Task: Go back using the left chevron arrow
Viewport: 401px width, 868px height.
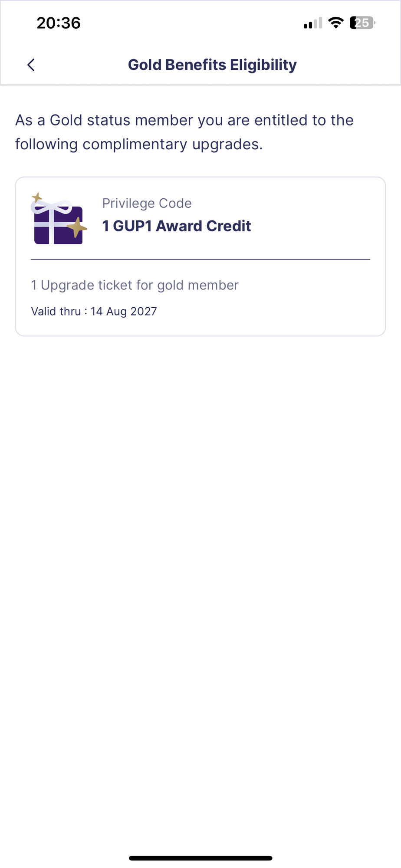Action: click(x=31, y=65)
